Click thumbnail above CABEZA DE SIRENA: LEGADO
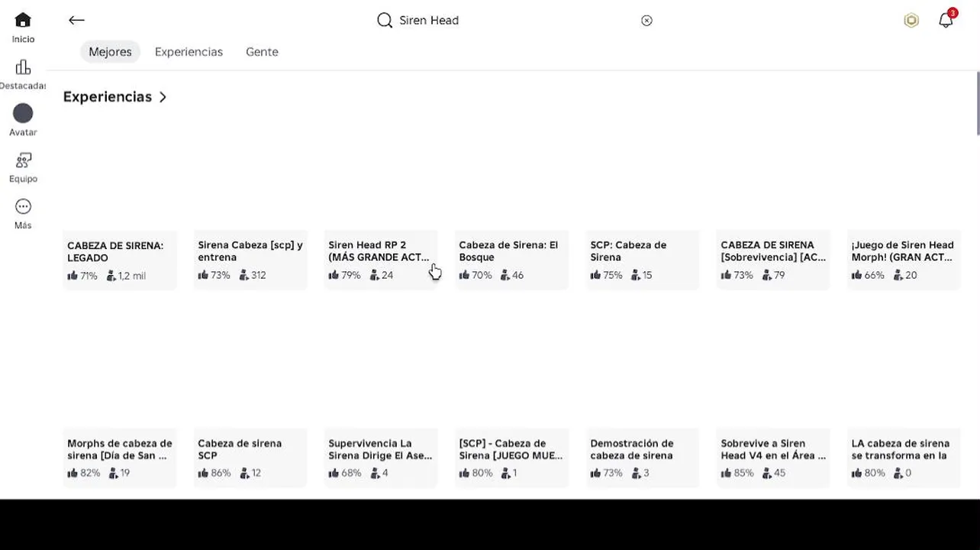This screenshot has width=980, height=550. pos(120,174)
